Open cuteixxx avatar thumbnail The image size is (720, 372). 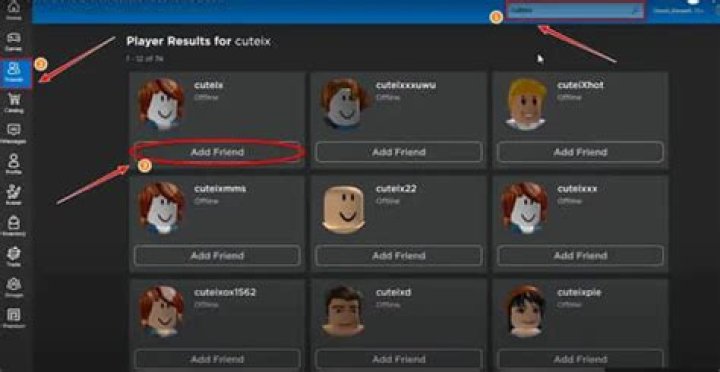coord(523,208)
